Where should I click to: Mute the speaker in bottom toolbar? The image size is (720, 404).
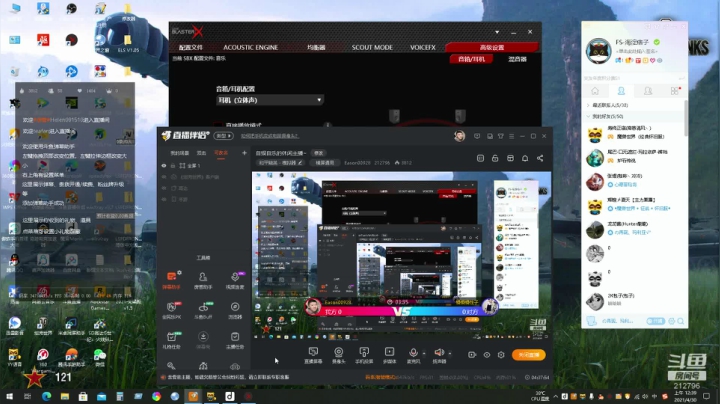click(439, 355)
